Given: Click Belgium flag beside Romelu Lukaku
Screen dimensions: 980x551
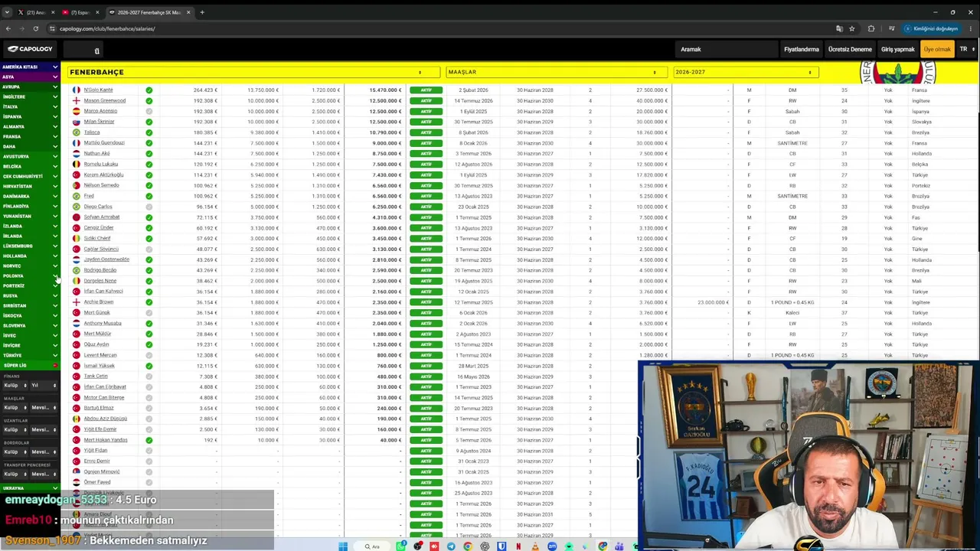Looking at the screenshot, I should 77,165.
